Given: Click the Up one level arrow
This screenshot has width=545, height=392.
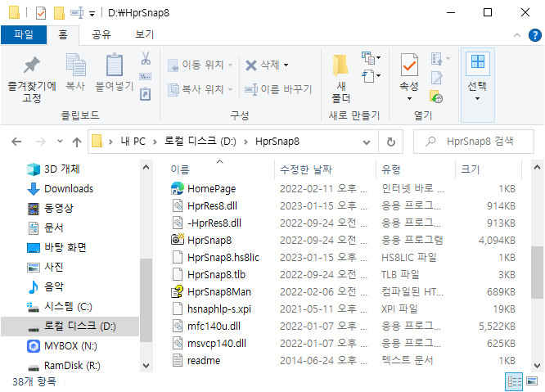Looking at the screenshot, I should point(77,142).
